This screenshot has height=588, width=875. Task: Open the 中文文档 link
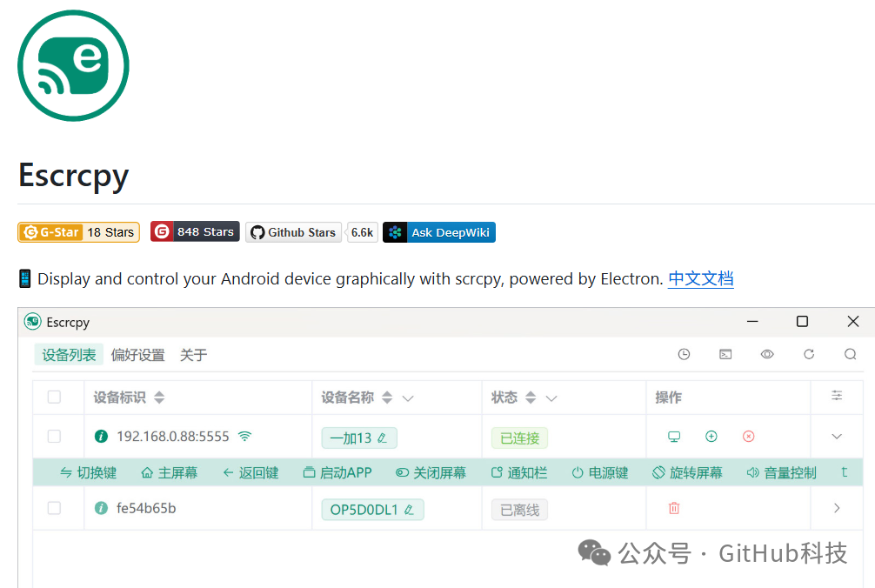(x=700, y=278)
